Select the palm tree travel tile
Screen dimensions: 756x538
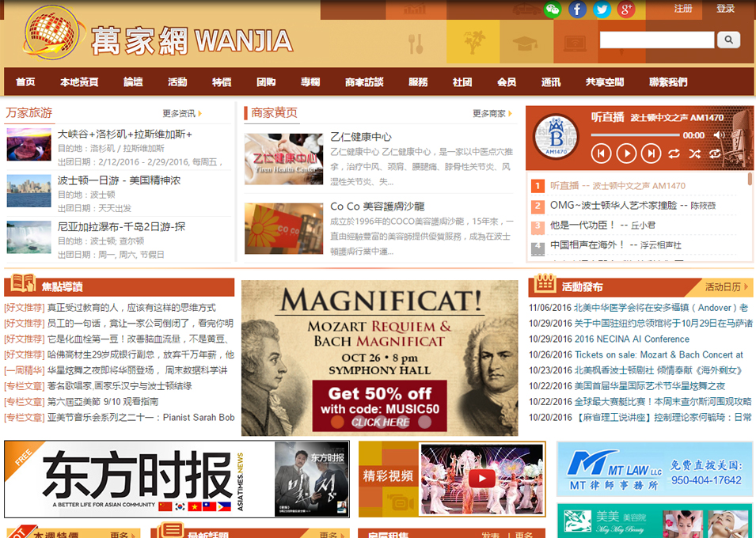pos(473,42)
